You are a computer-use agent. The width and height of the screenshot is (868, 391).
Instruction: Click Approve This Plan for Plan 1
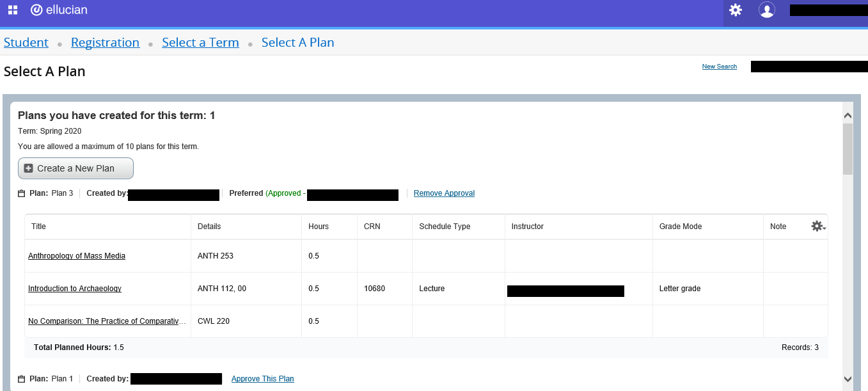[262, 379]
